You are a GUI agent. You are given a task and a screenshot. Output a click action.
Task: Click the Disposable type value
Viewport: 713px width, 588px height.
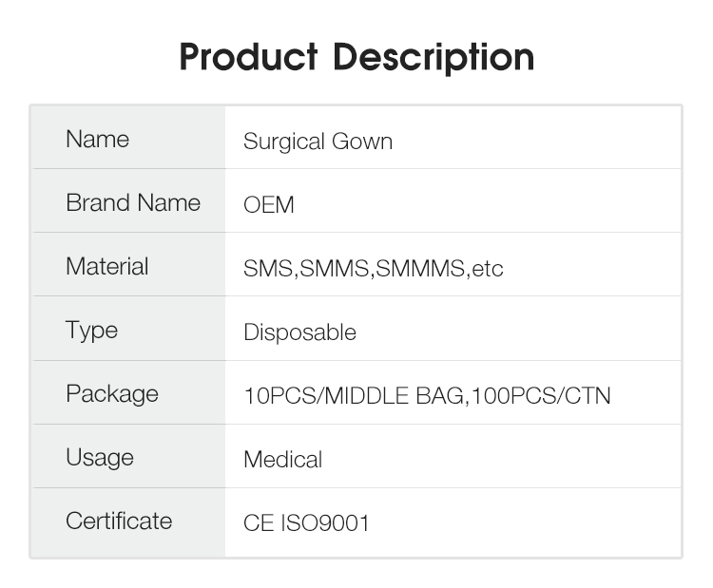point(299,332)
